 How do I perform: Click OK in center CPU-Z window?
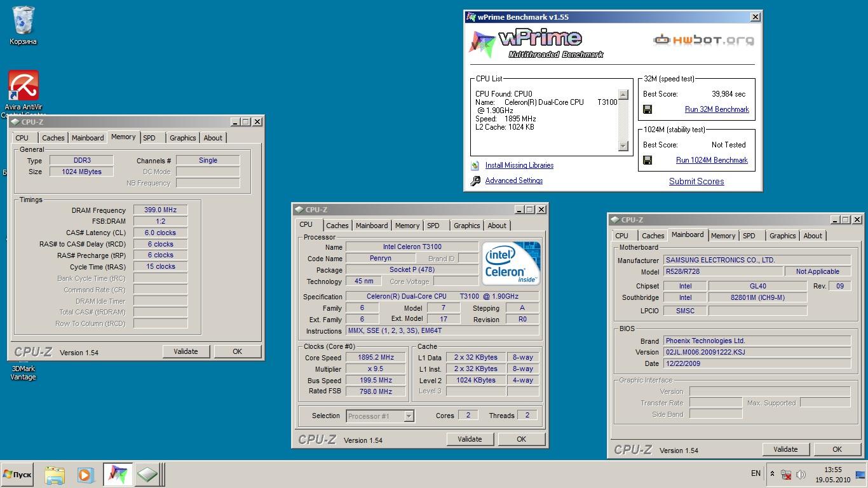point(521,439)
